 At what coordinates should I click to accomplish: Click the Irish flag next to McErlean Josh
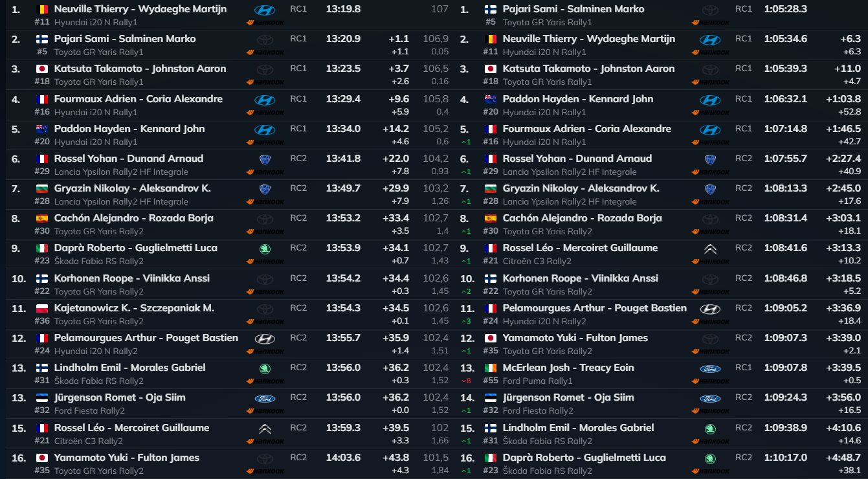(x=491, y=368)
